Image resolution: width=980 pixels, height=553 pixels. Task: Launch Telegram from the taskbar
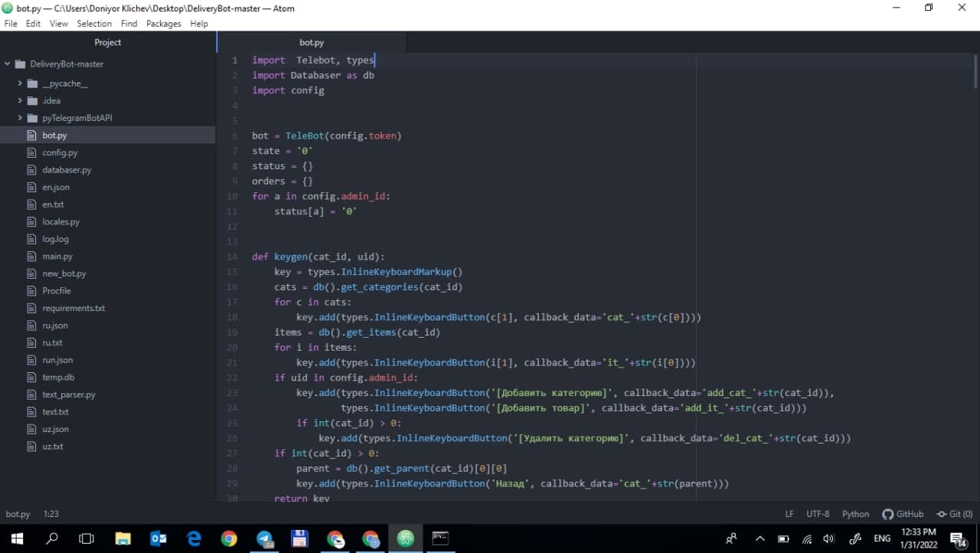pyautogui.click(x=264, y=538)
